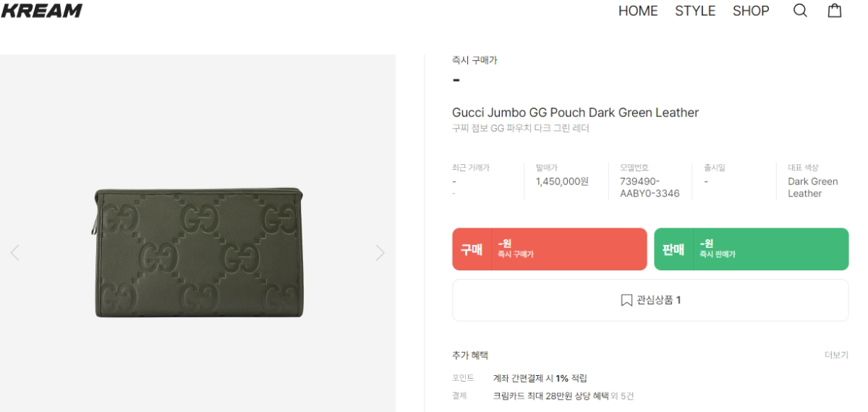Click the green 판매 sell button
The height and width of the screenshot is (412, 868).
pos(751,249)
